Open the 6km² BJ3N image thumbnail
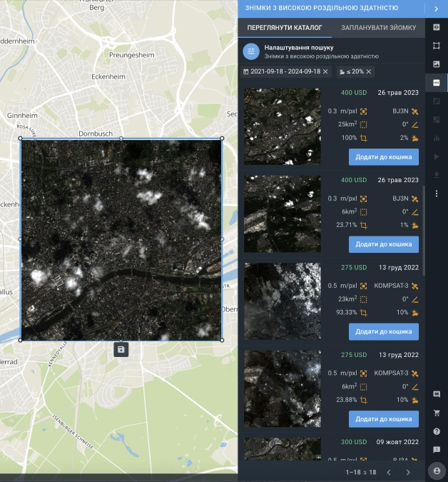Screen dimensions: 448x482 point(282,214)
